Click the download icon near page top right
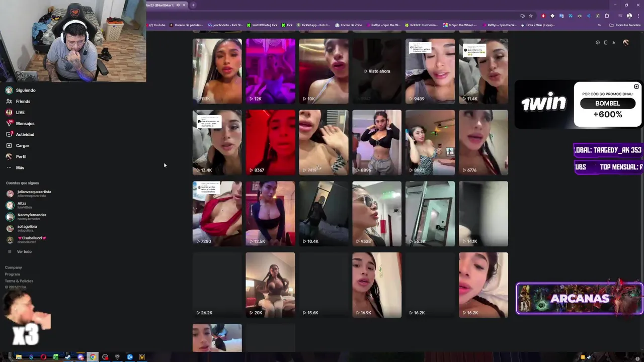The width and height of the screenshot is (644, 362). tap(614, 43)
